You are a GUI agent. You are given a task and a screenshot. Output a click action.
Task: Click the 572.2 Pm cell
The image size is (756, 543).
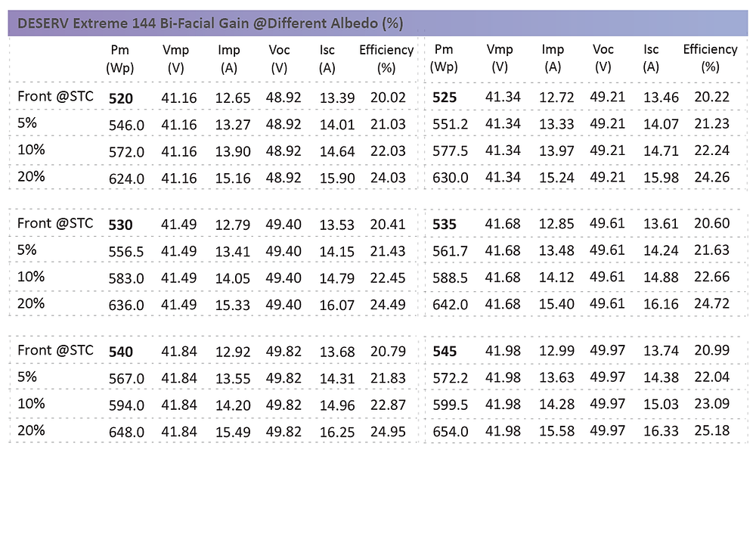(x=451, y=377)
